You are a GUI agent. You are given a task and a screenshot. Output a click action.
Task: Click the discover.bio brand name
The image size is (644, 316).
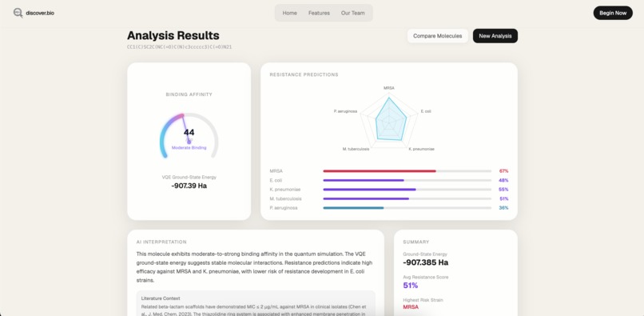[40, 13]
